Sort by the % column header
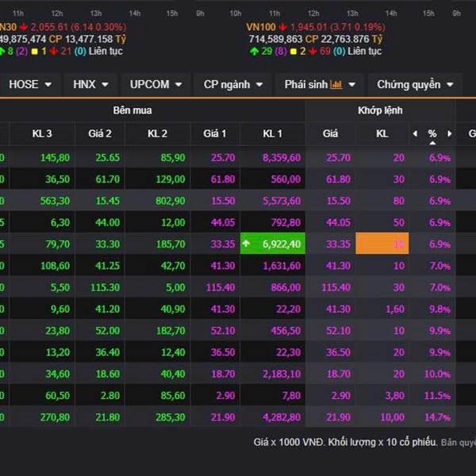This screenshot has width=476, height=476. click(x=432, y=133)
